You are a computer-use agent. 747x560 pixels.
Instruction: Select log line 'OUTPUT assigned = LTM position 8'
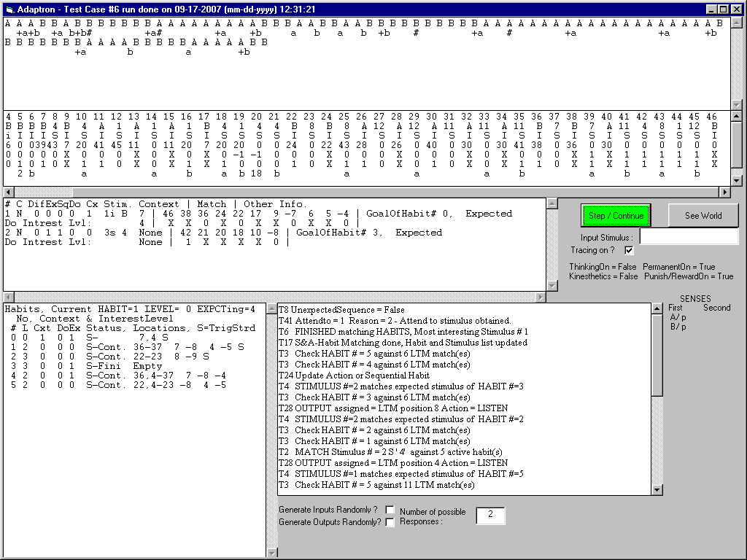point(393,408)
